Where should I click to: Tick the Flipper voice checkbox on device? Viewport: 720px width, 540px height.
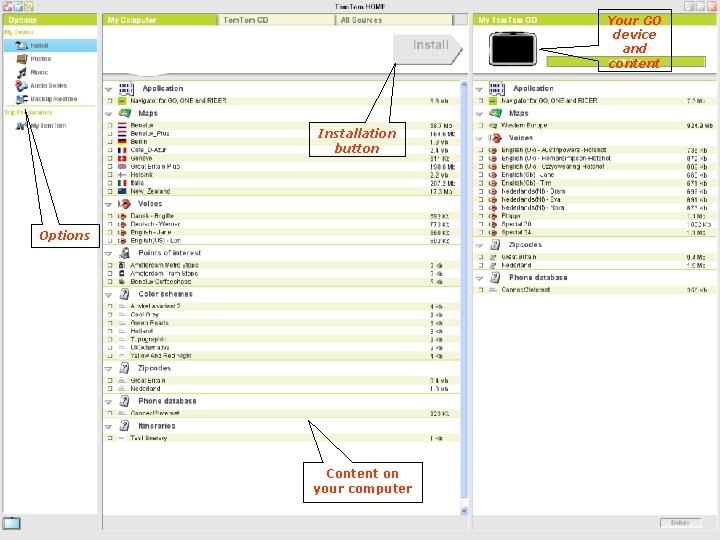coord(481,216)
